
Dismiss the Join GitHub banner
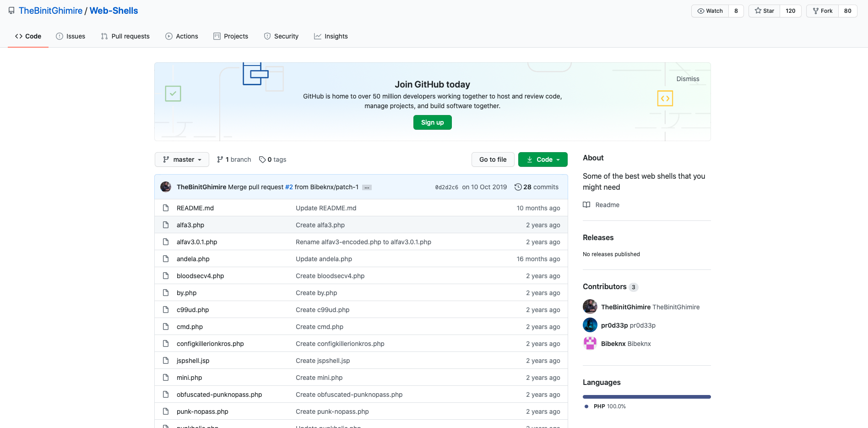coord(688,79)
